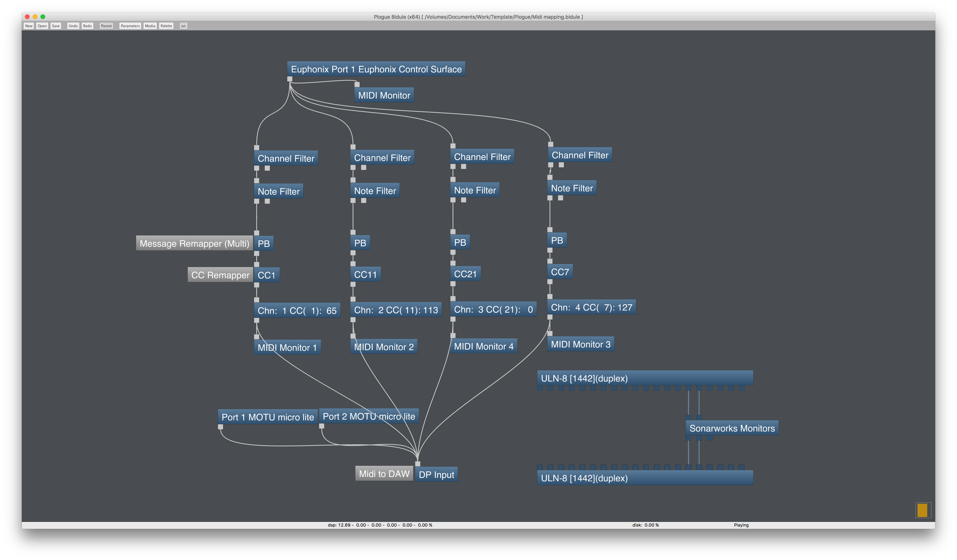Open the Media panel
Screen dimensions: 957x560
click(150, 26)
